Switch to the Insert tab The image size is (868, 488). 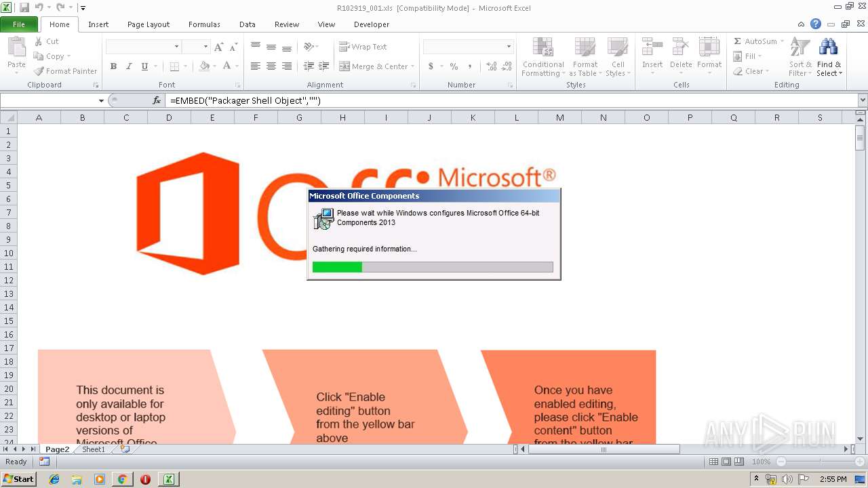click(98, 24)
